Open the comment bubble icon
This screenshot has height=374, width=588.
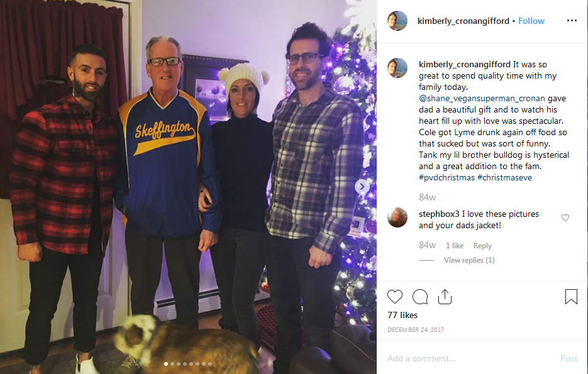click(420, 297)
